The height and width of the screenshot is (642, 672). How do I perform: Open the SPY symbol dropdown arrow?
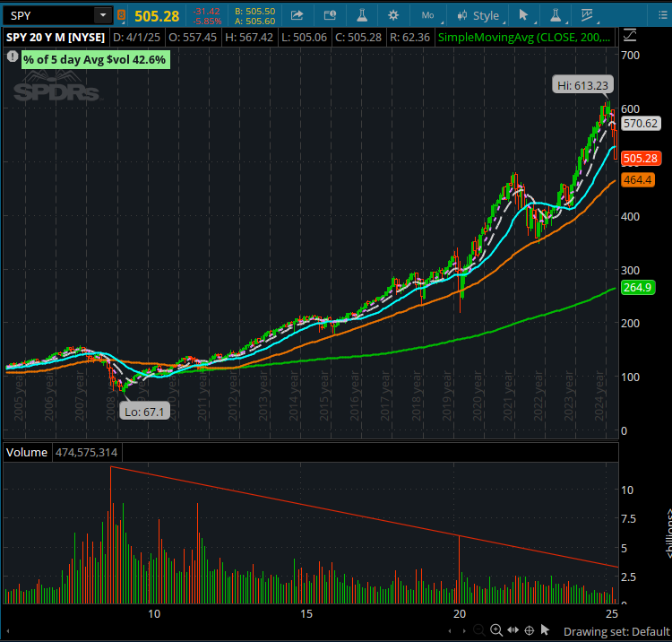[x=103, y=15]
